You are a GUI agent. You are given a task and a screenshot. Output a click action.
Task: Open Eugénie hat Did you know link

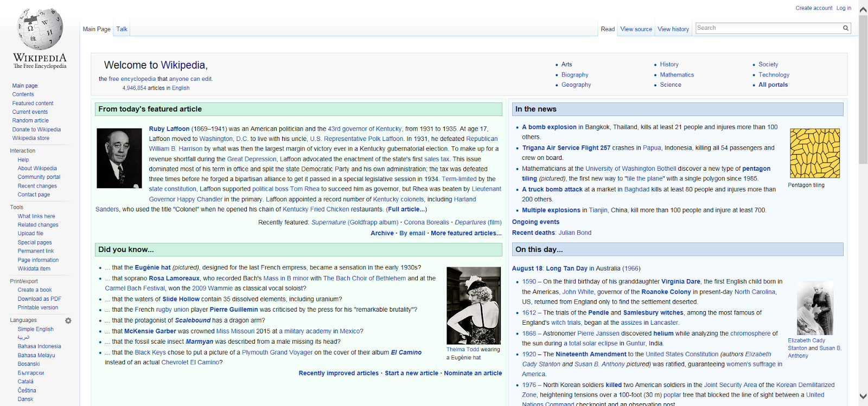[152, 268]
